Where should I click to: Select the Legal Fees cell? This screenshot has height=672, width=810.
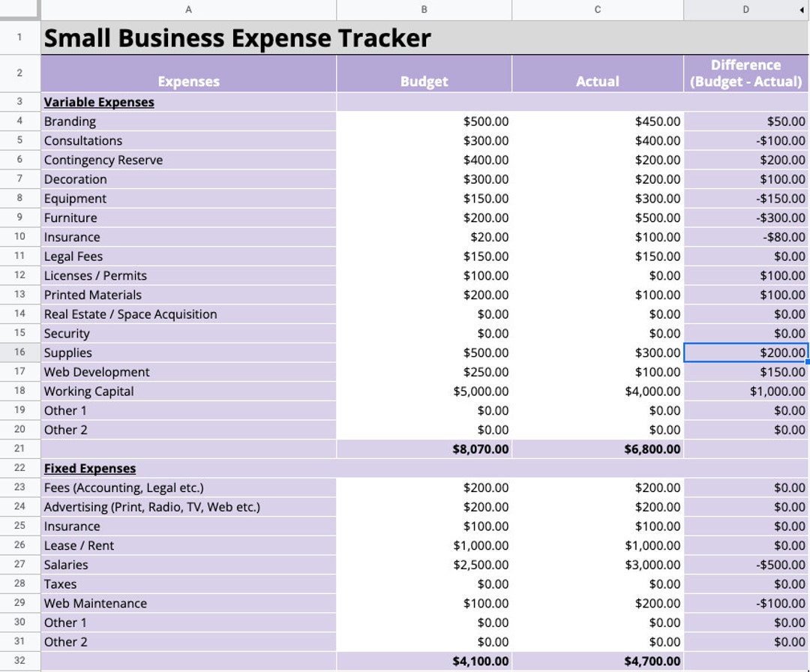[188, 256]
